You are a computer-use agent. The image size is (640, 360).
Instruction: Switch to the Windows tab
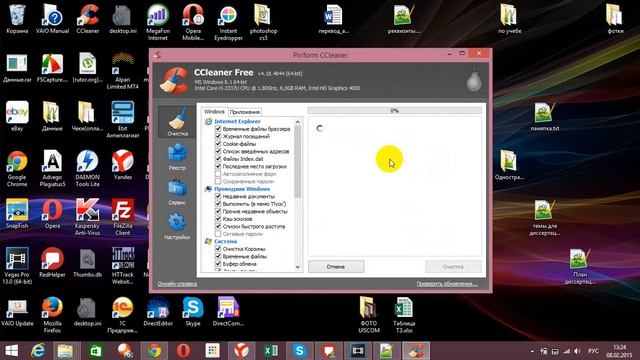(214, 111)
